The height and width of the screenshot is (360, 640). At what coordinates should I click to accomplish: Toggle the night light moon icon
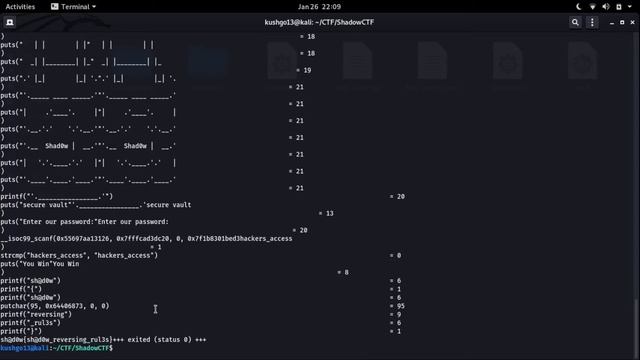click(x=579, y=7)
